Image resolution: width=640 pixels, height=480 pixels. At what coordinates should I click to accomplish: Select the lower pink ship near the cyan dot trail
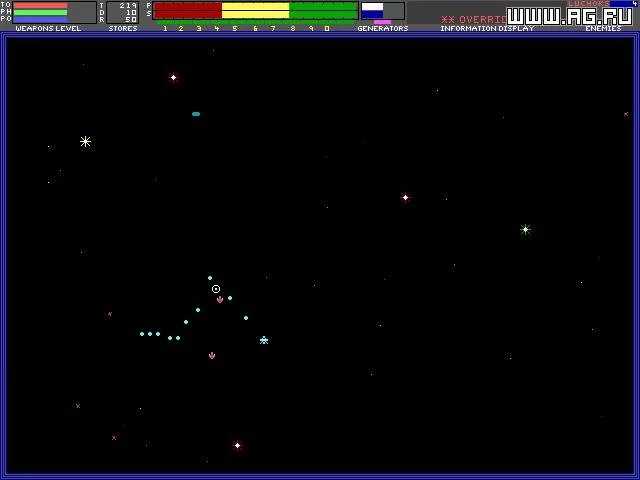point(212,356)
